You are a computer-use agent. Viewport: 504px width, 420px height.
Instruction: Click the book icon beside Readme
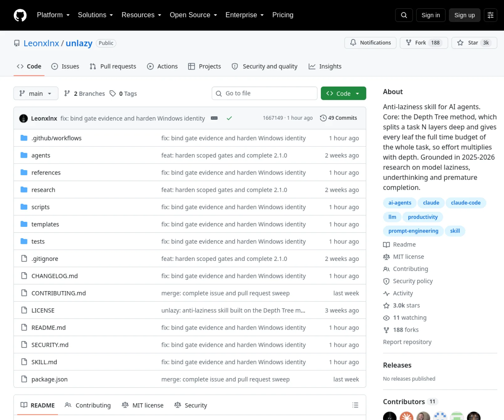387,245
